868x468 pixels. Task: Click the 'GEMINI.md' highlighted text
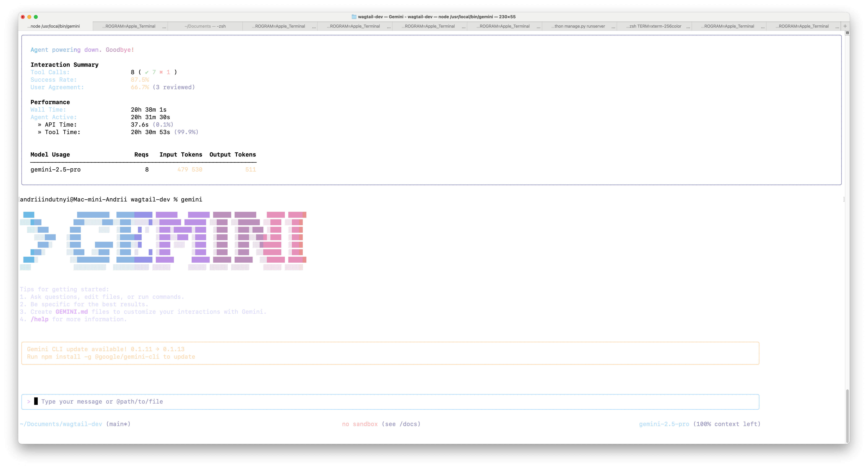pos(71,312)
